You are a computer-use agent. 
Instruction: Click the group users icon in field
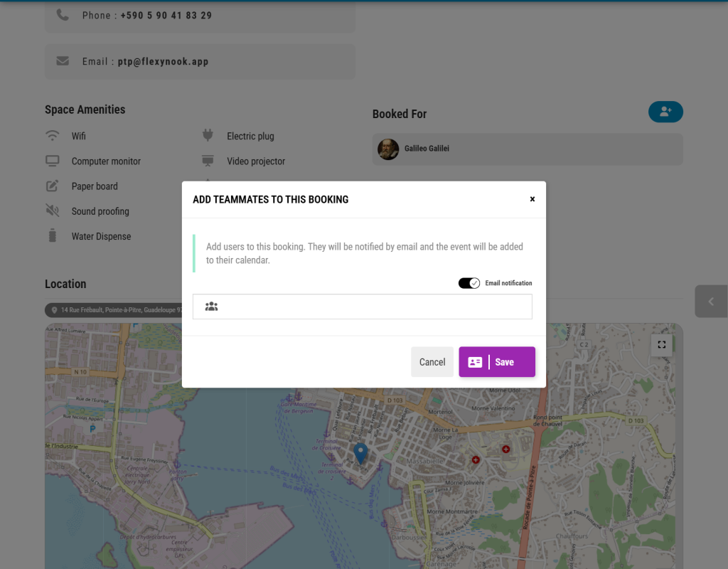pyautogui.click(x=211, y=307)
